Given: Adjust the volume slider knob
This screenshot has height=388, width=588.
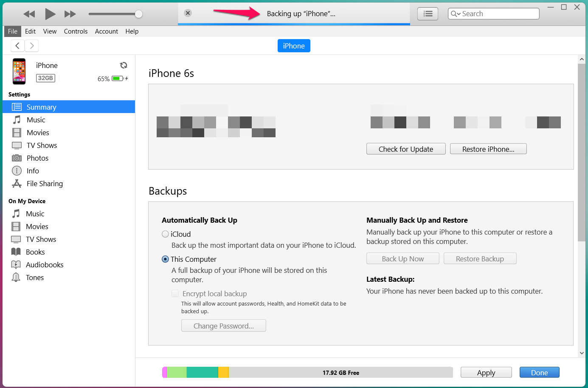Looking at the screenshot, I should [138, 14].
